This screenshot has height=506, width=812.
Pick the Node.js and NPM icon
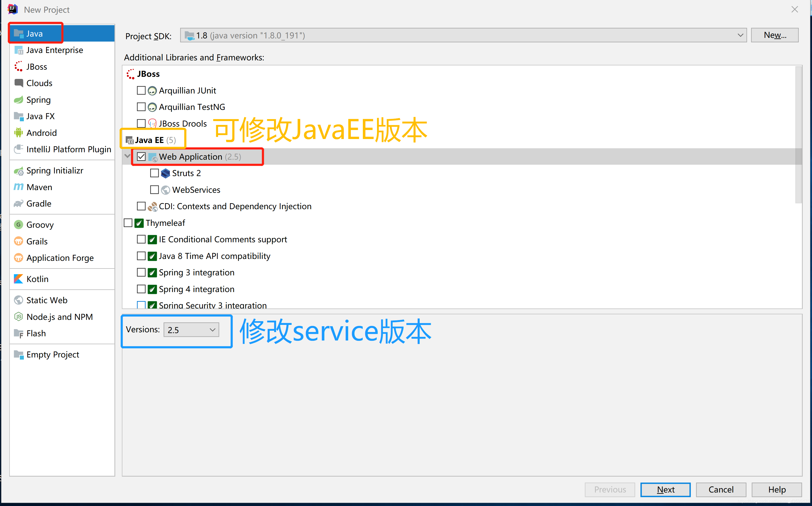pyautogui.click(x=19, y=317)
